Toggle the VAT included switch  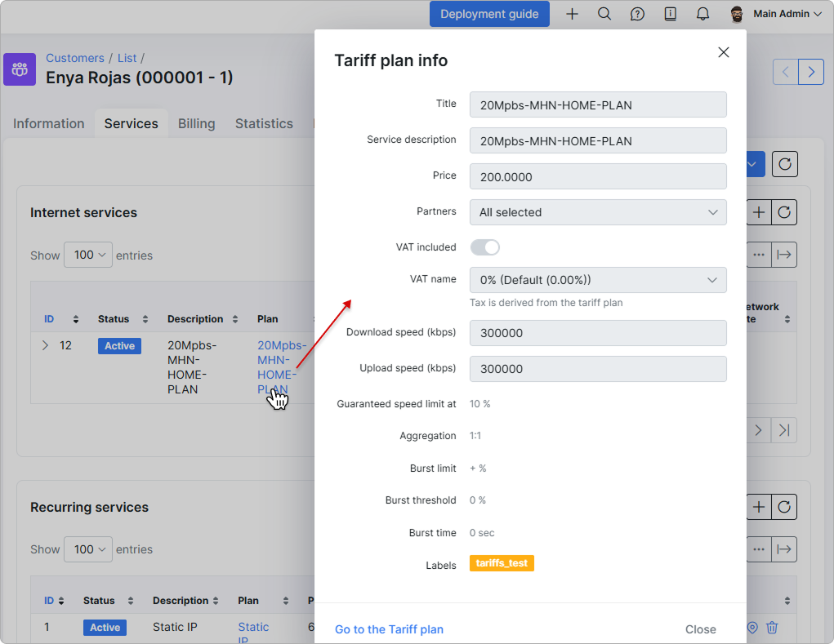[x=484, y=247]
